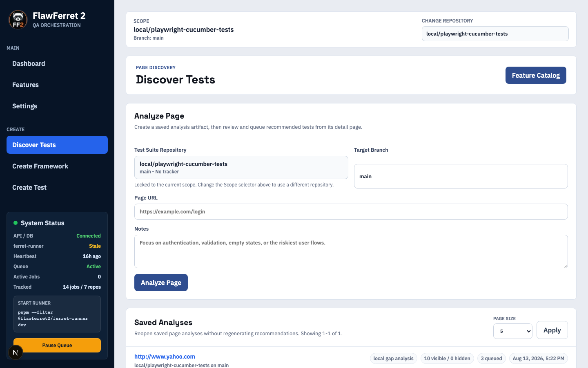Open the http://www.yahoo.com saved analysis

pyautogui.click(x=165, y=357)
